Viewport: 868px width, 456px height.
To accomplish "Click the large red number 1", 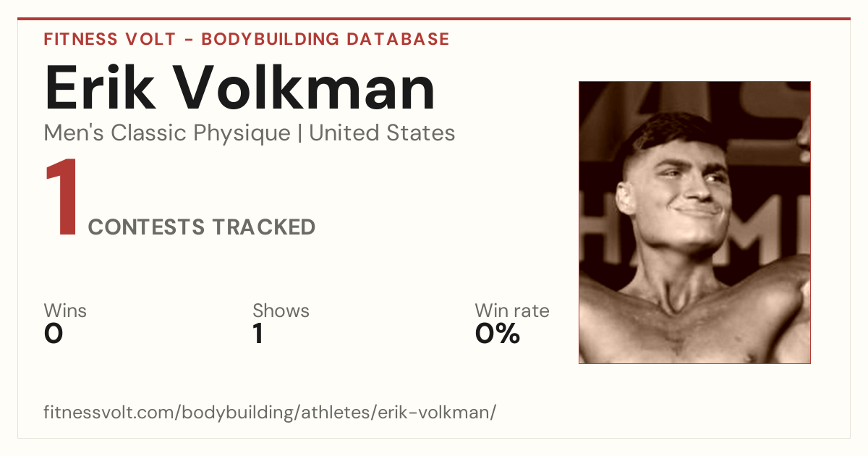I will pyautogui.click(x=61, y=199).
